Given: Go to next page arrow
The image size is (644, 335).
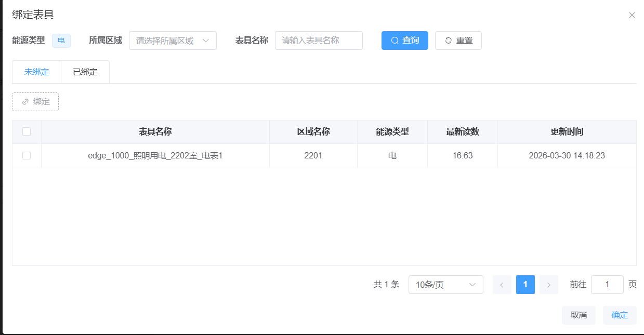Looking at the screenshot, I should tap(549, 285).
